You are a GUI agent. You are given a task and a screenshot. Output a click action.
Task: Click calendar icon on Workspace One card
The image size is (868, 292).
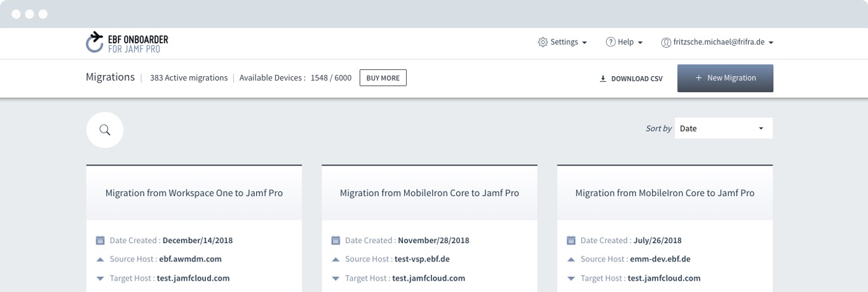pos(100,241)
